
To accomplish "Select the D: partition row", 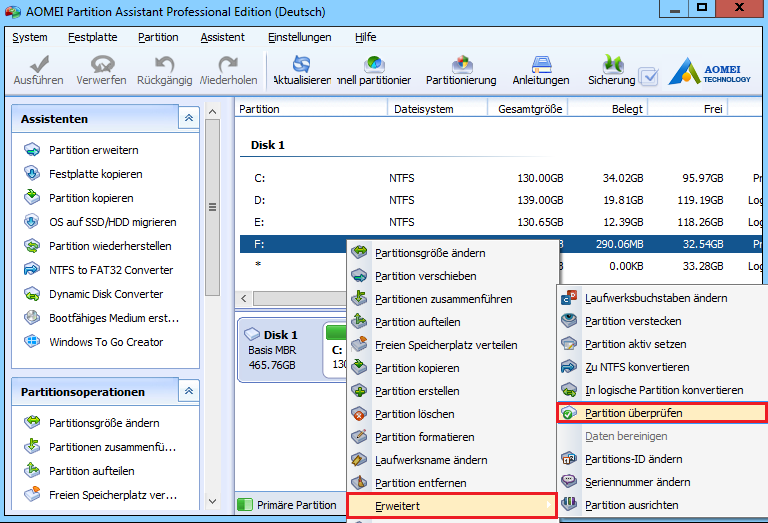I will (501, 200).
